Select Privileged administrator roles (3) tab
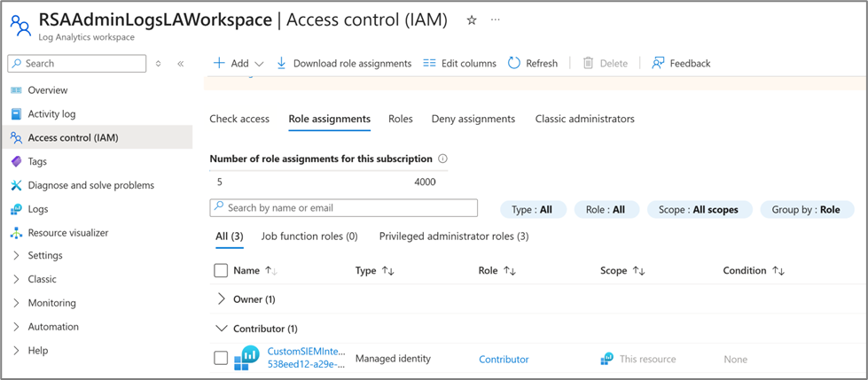 [453, 237]
